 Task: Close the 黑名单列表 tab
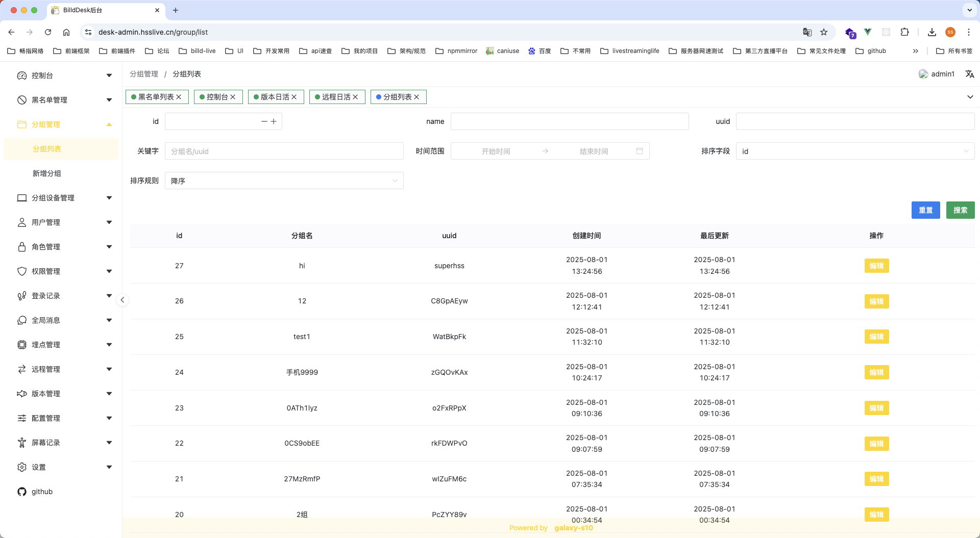click(179, 97)
